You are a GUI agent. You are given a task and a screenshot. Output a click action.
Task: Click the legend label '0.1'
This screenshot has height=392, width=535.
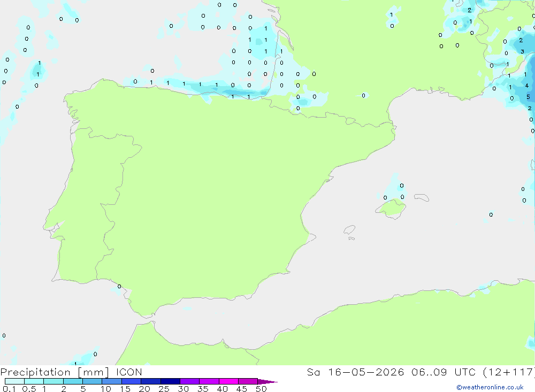[x=9, y=389]
